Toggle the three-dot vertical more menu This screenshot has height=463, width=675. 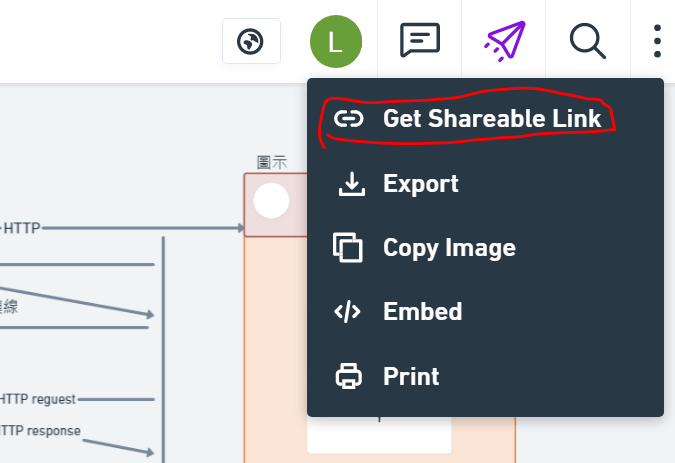657,41
